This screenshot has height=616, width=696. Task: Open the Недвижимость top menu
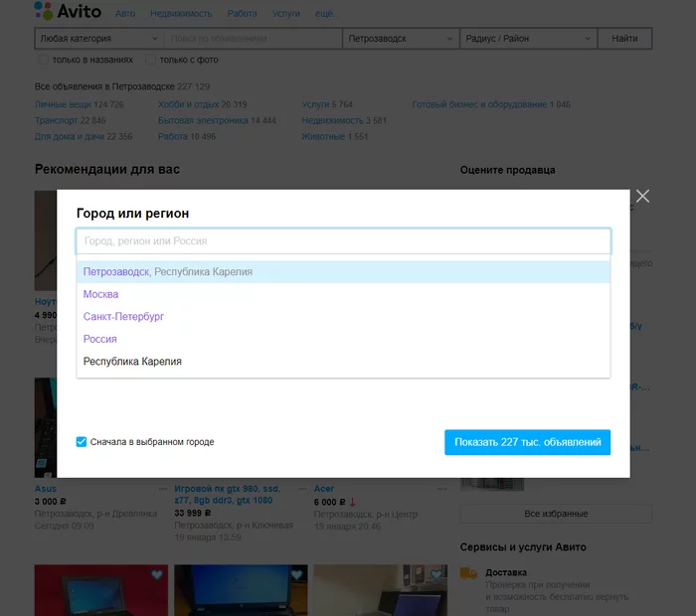point(181,14)
